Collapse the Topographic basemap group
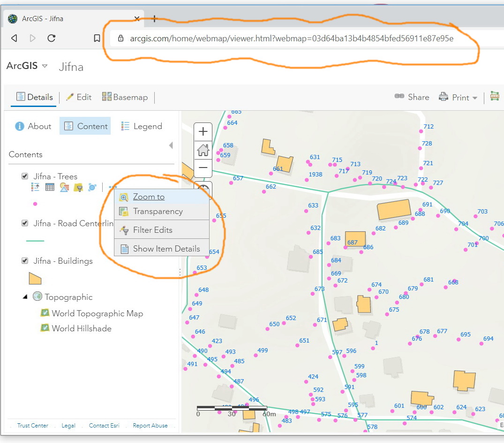504x443 pixels. (25, 297)
